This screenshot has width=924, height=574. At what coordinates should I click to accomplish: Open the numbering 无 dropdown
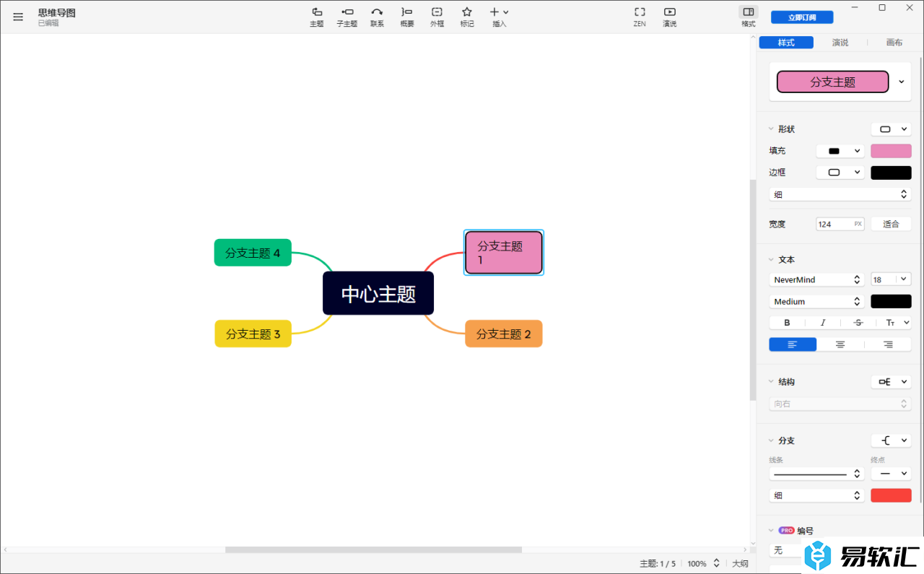coord(786,550)
